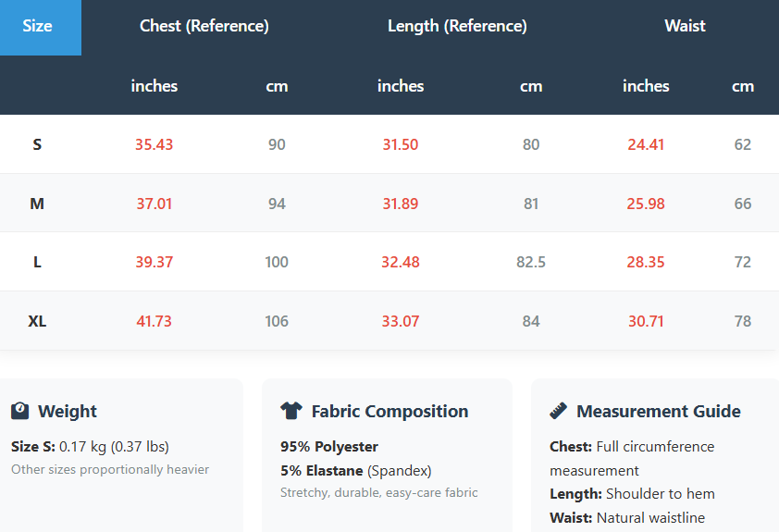Click the 82.5 cm length value

531,262
